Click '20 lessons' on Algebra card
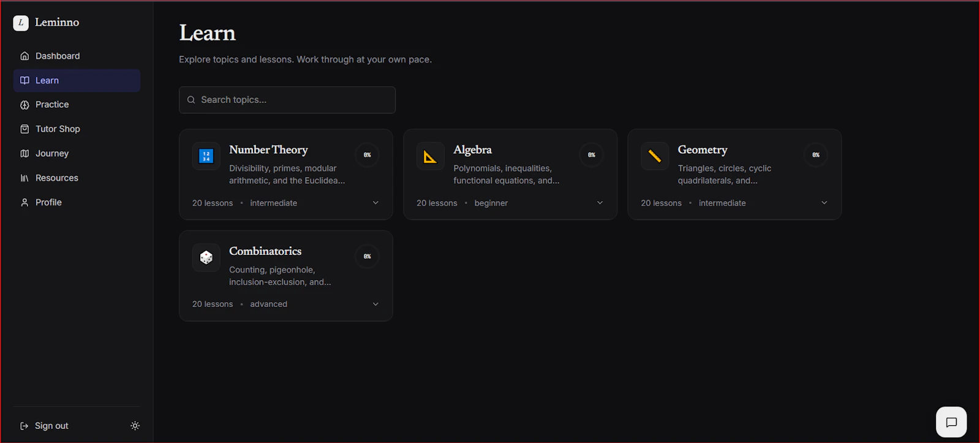 437,203
